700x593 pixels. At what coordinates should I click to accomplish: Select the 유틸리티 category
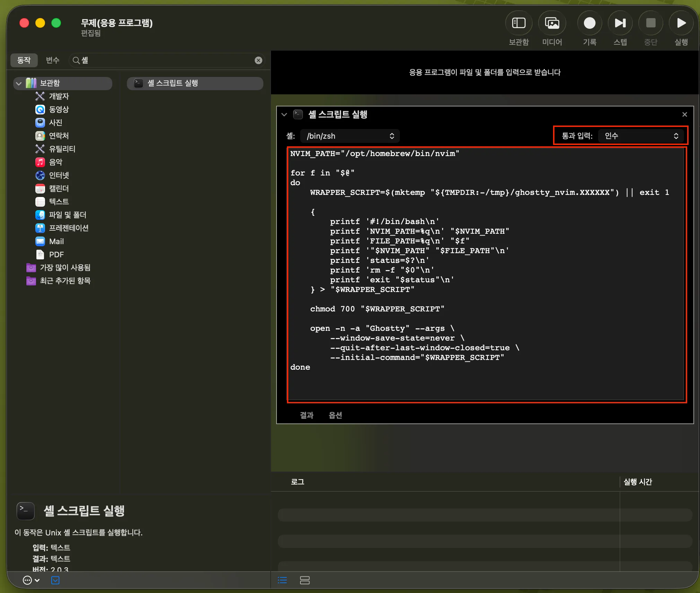[x=55, y=149]
